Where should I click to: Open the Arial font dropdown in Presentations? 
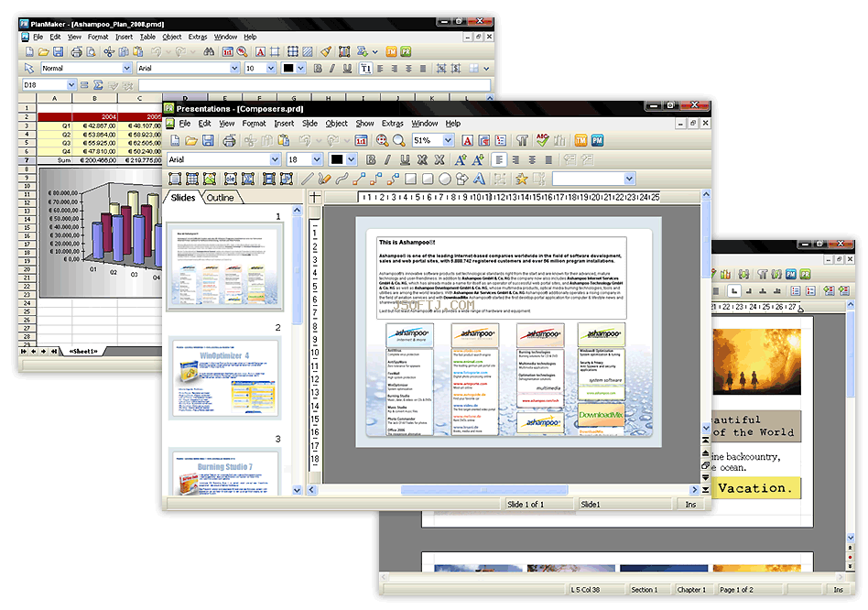pos(275,160)
